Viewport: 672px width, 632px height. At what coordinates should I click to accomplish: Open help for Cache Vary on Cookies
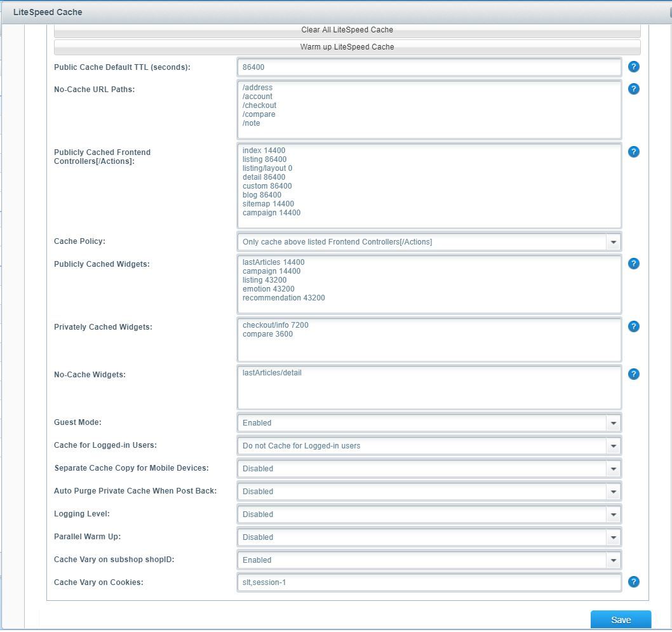point(633,582)
